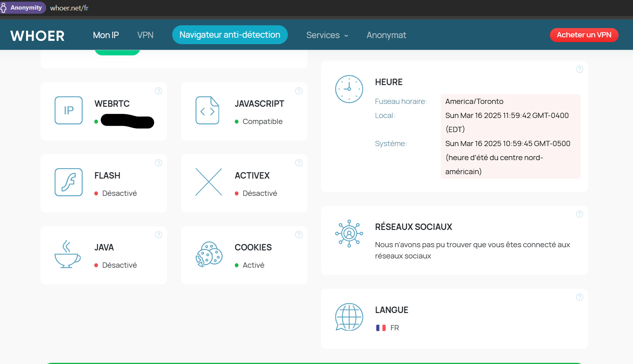Open help tooltip on Heure card
The image size is (633, 364).
579,69
